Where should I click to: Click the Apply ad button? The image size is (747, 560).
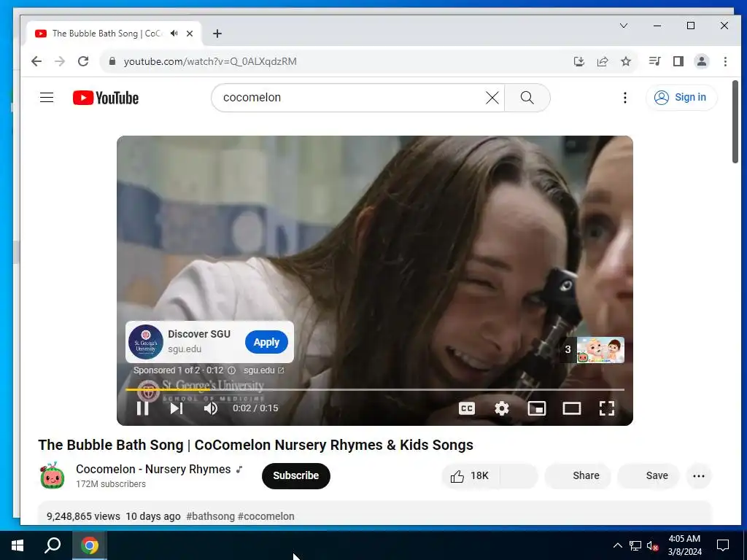[x=266, y=342]
